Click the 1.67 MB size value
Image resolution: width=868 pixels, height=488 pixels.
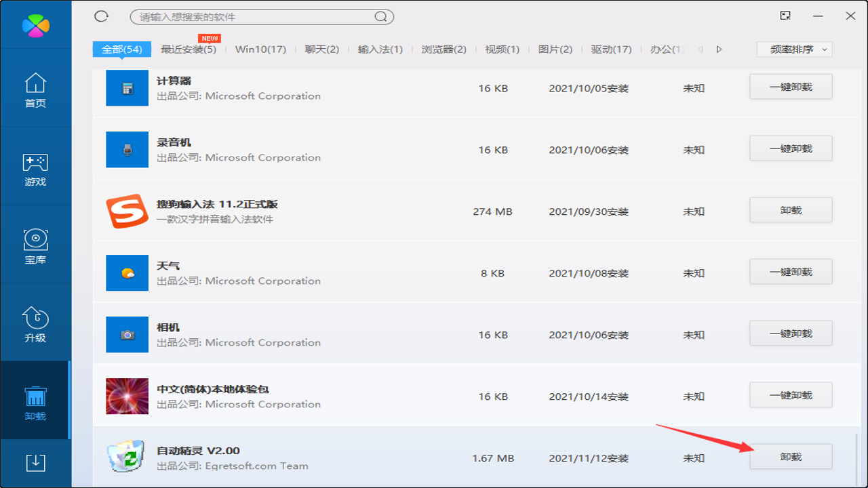pos(493,458)
